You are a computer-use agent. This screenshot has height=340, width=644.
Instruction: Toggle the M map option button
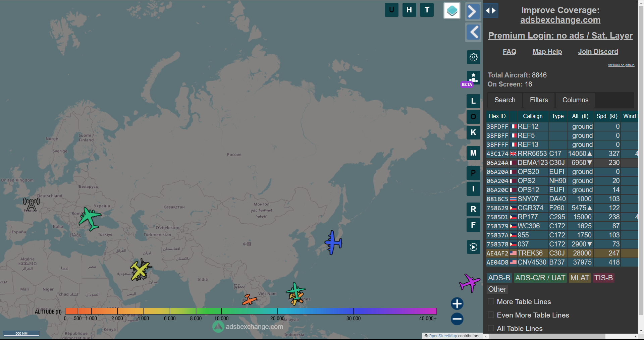tap(473, 153)
